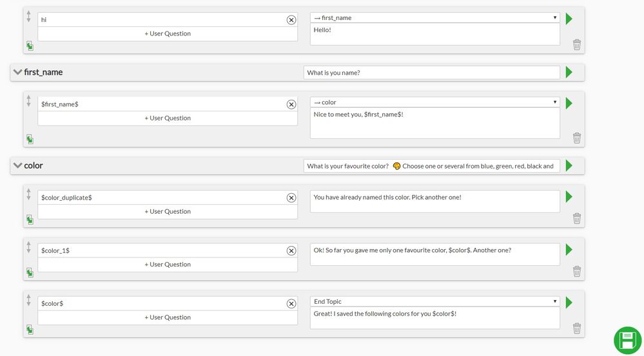Image resolution: width=644 pixels, height=356 pixels.
Task: Open the '→ color' redirect dropdown
Action: (x=435, y=102)
